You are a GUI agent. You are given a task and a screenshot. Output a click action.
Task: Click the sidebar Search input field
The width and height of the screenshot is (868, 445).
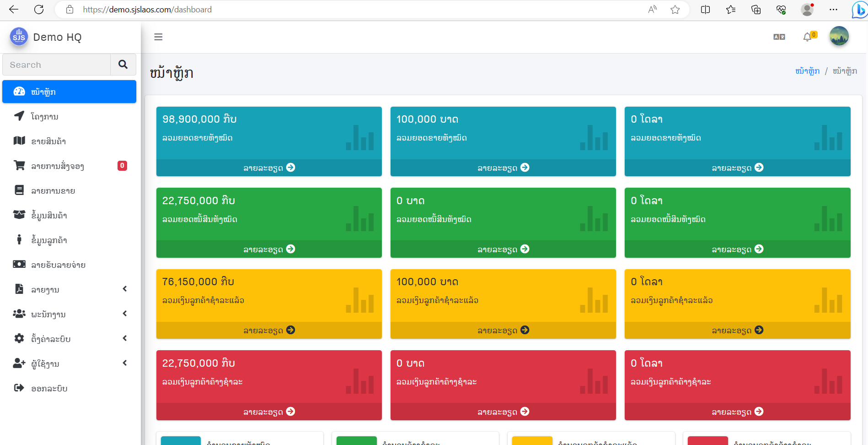click(x=57, y=65)
